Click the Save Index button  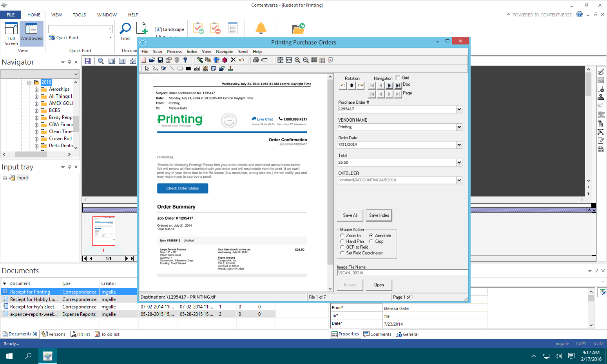379,215
